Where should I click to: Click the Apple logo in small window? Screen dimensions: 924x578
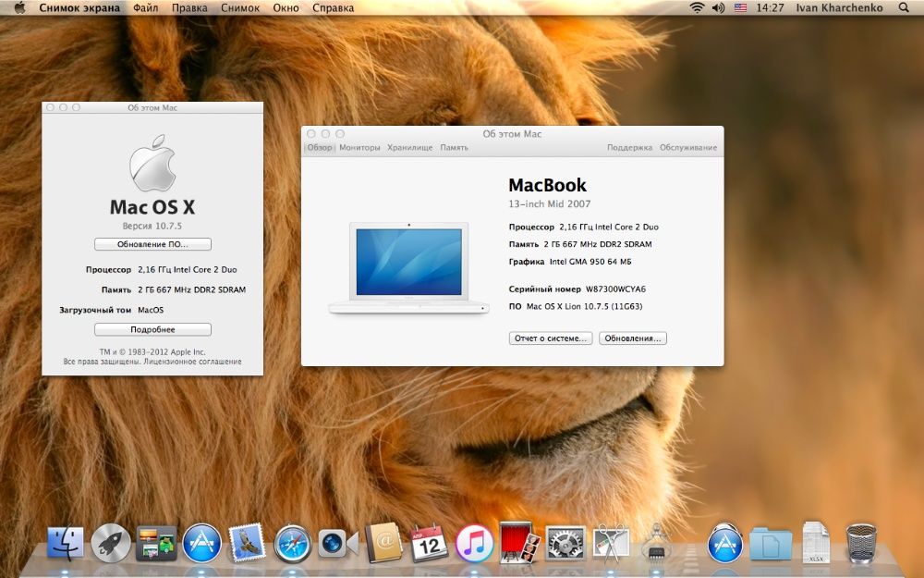pyautogui.click(x=152, y=164)
